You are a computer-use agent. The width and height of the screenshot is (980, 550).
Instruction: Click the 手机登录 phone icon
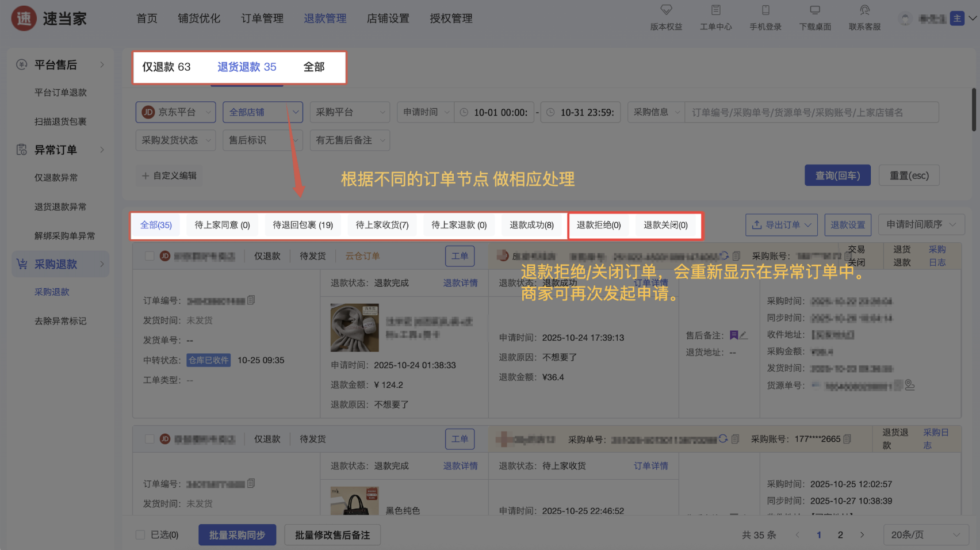[765, 10]
